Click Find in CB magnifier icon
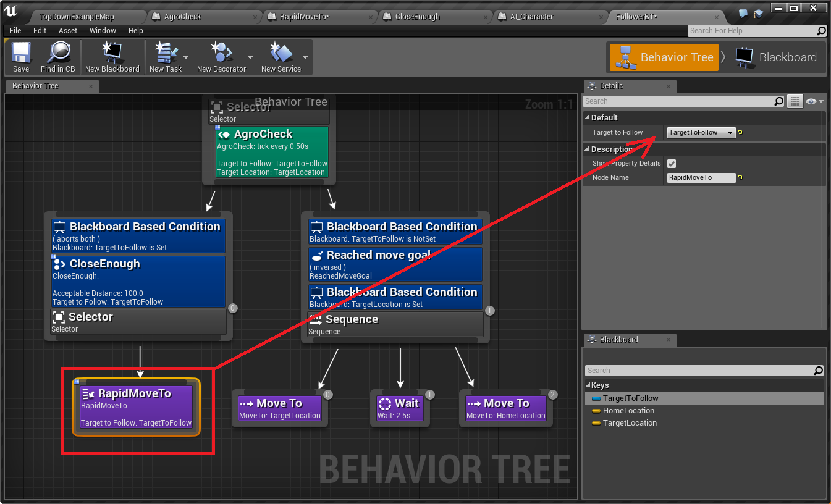The width and height of the screenshot is (831, 504). click(x=58, y=54)
